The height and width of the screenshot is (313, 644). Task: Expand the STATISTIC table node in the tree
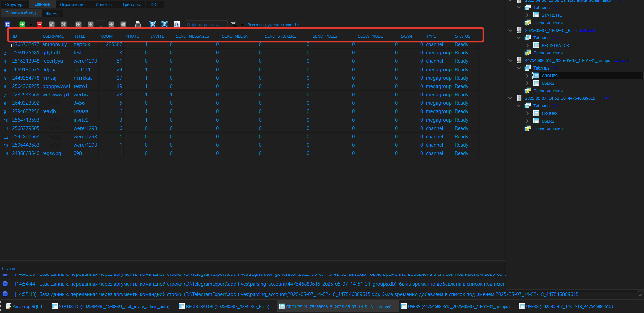pyautogui.click(x=528, y=15)
